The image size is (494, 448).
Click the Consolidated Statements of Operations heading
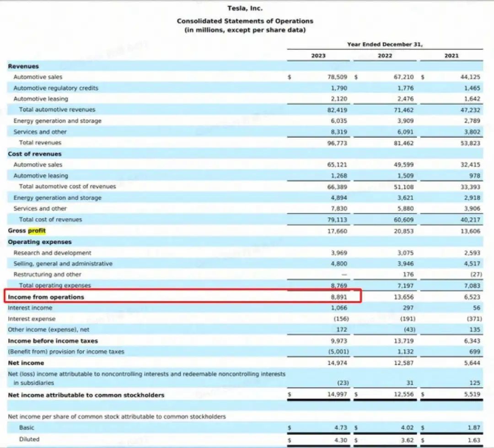pos(245,21)
